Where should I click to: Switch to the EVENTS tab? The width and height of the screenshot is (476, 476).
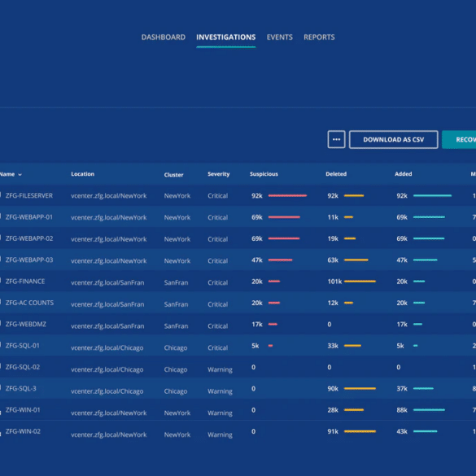tap(280, 37)
